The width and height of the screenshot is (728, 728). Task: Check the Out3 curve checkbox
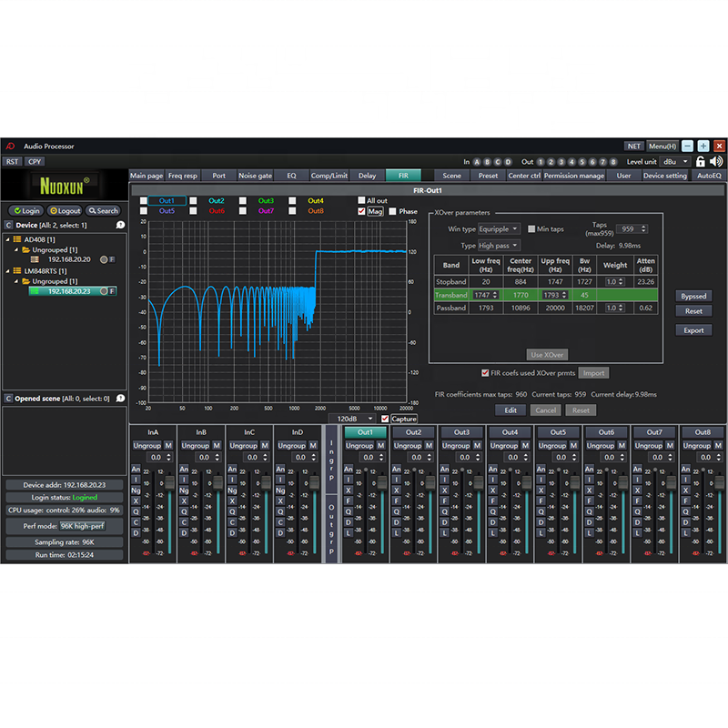[243, 200]
